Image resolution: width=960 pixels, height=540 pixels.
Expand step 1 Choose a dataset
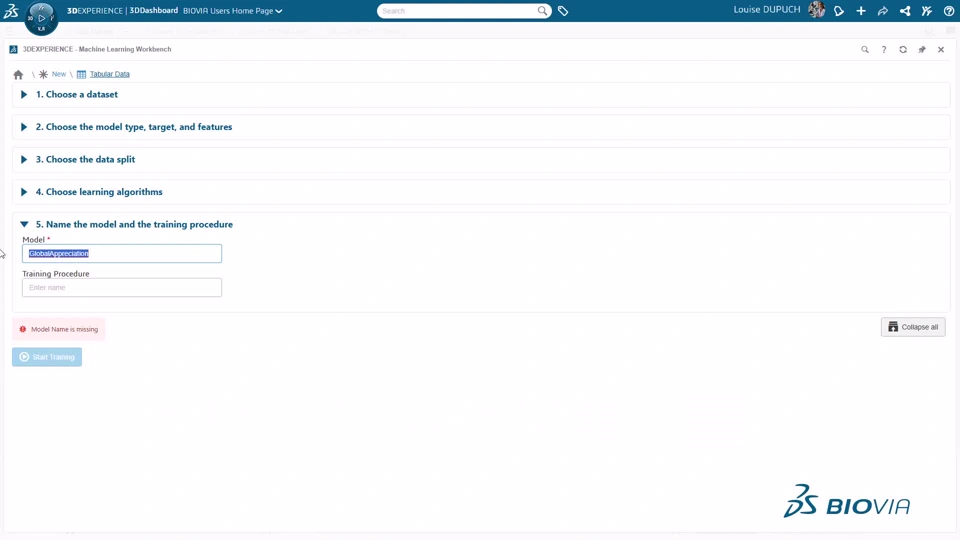(x=24, y=94)
